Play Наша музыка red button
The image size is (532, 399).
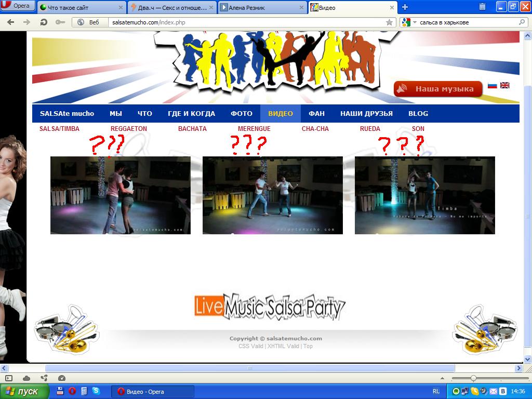[x=438, y=89]
